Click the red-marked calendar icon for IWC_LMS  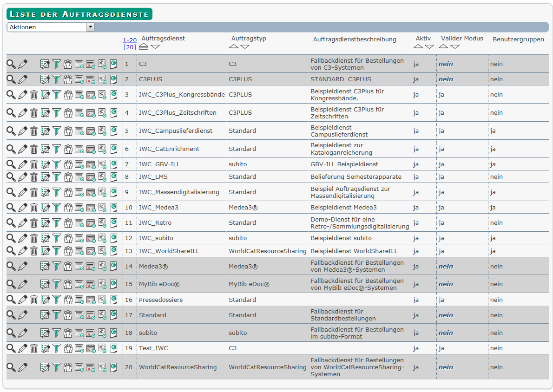pyautogui.click(x=91, y=177)
